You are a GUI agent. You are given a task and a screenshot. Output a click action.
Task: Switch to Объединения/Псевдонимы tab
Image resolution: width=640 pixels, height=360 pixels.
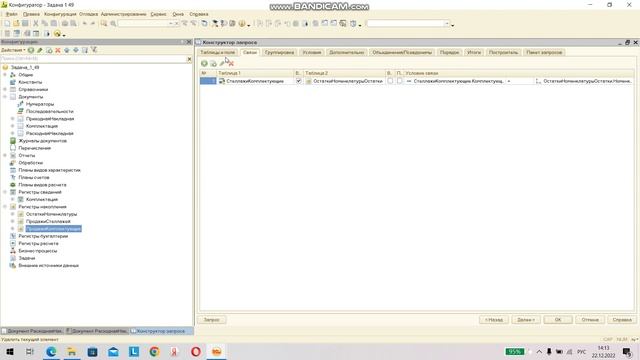pyautogui.click(x=402, y=52)
